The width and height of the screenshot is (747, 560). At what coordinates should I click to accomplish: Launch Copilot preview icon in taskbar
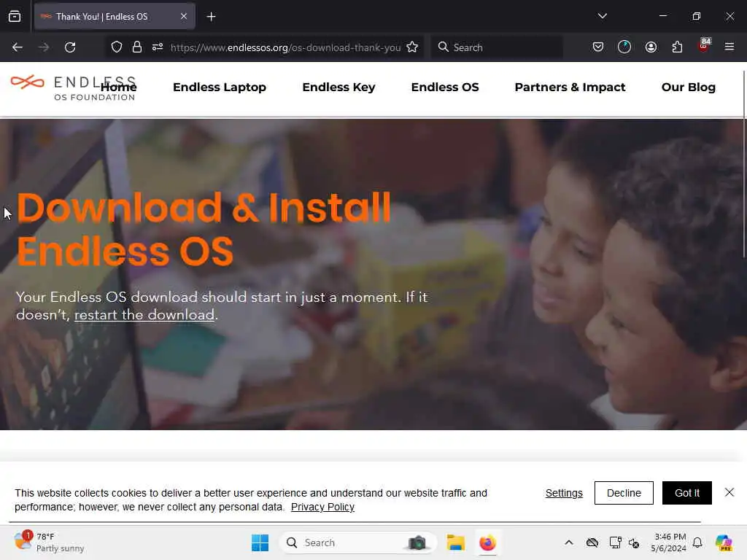pyautogui.click(x=724, y=542)
